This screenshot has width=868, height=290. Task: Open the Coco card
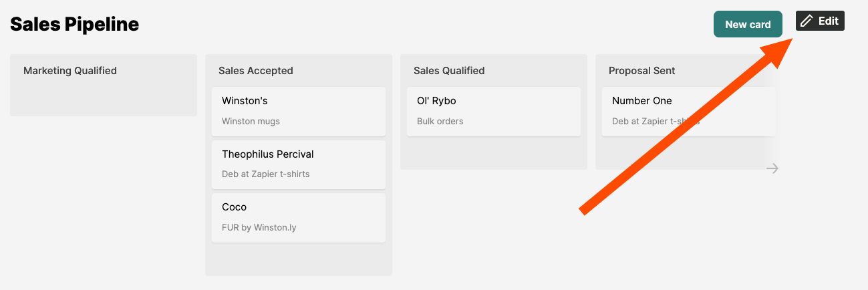pyautogui.click(x=299, y=218)
